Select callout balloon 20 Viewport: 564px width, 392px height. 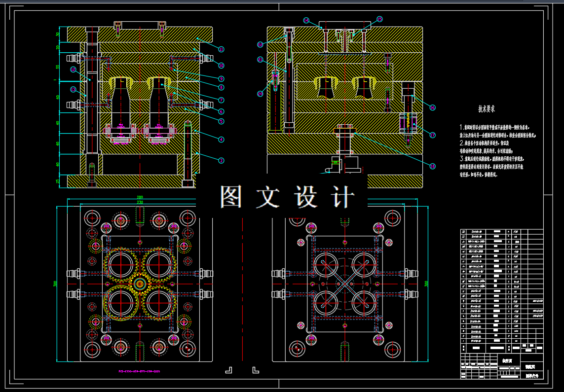(261, 94)
